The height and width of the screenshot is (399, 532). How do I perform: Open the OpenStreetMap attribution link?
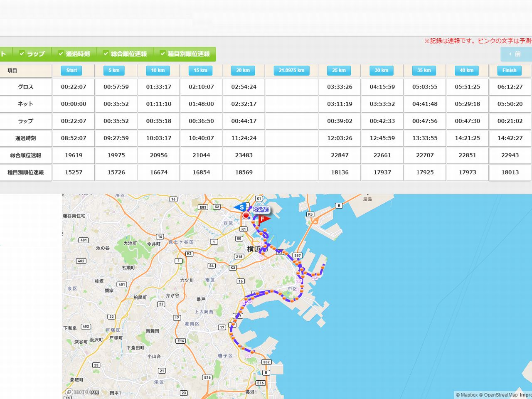click(500, 395)
